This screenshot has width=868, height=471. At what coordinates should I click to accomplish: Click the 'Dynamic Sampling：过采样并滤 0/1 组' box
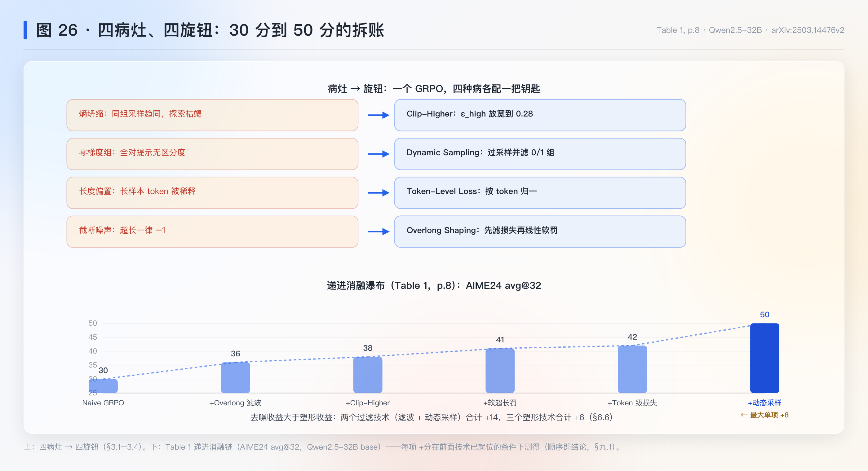[x=540, y=154]
